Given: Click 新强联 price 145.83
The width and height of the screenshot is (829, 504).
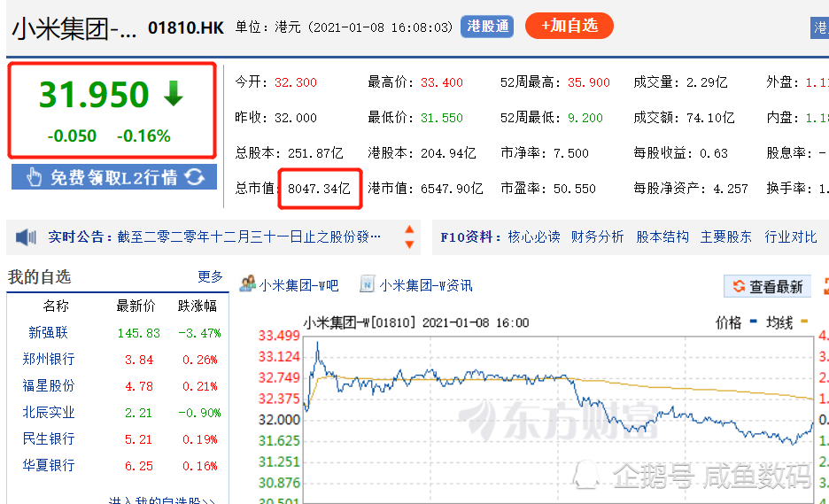Looking at the screenshot, I should [138, 333].
